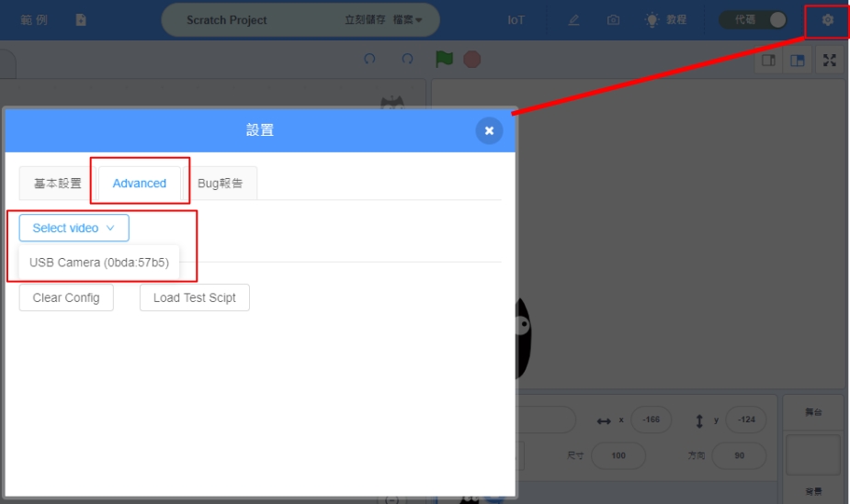850x504 pixels.
Task: Click the Clear Config button
Action: click(x=66, y=297)
